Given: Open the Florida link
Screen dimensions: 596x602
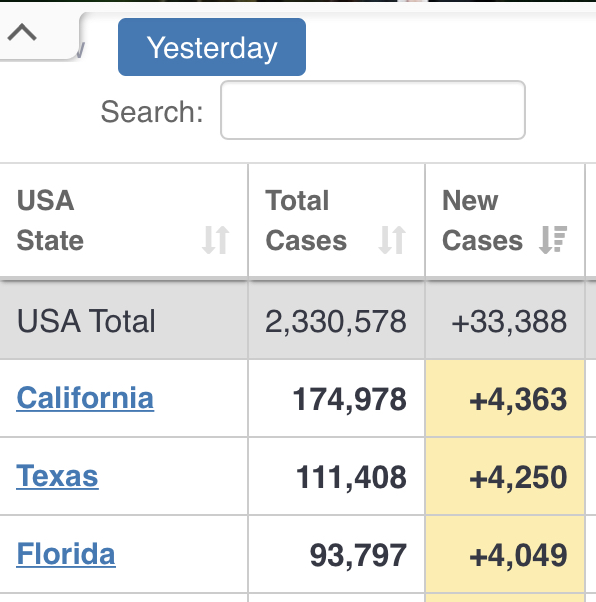Looking at the screenshot, I should [66, 554].
